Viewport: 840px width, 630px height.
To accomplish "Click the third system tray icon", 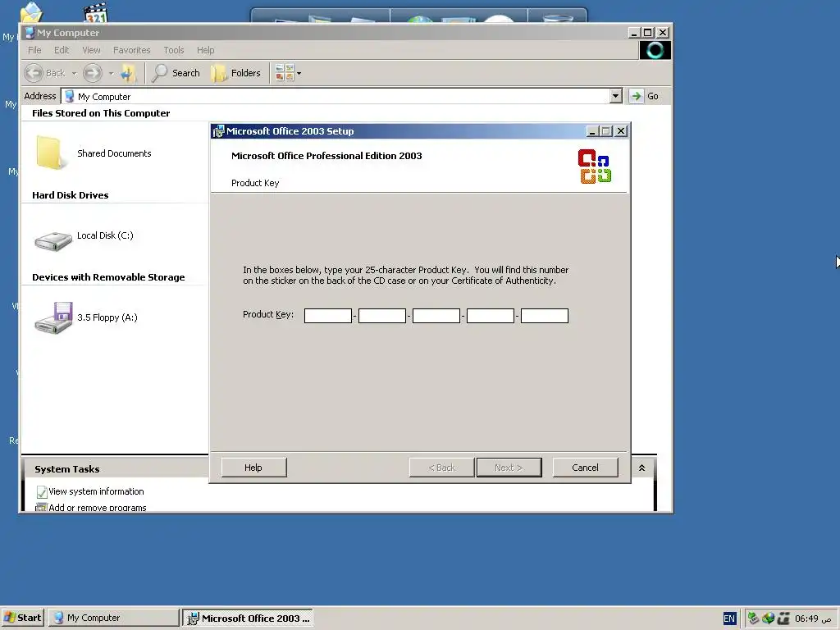I will tap(783, 619).
